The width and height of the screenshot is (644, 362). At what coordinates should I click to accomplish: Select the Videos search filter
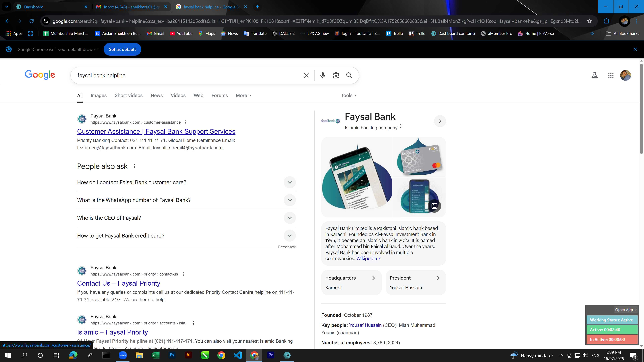pos(178,95)
